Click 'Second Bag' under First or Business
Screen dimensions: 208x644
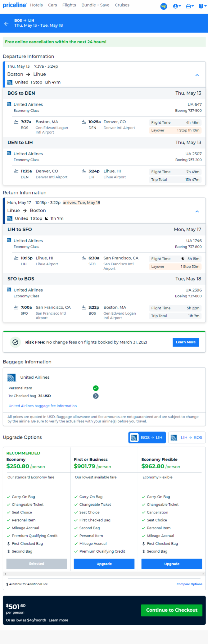click(x=89, y=528)
